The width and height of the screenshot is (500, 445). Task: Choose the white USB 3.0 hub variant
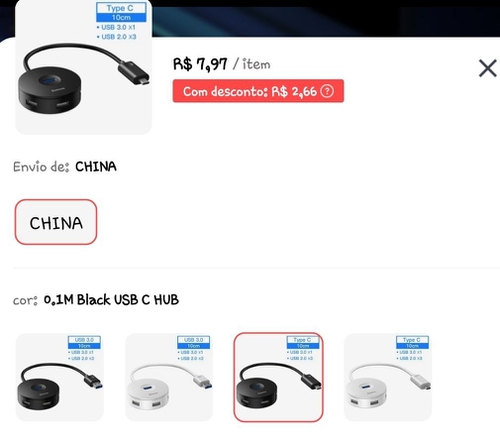pos(169,377)
